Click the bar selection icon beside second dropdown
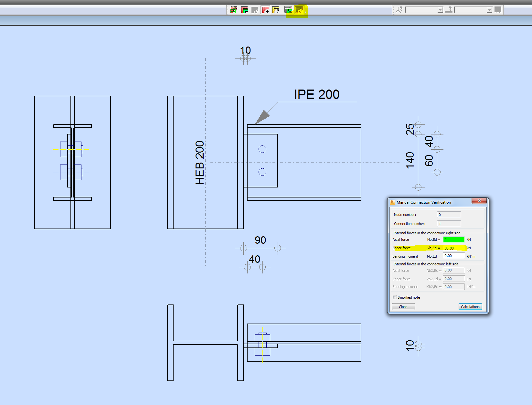 [x=449, y=9]
